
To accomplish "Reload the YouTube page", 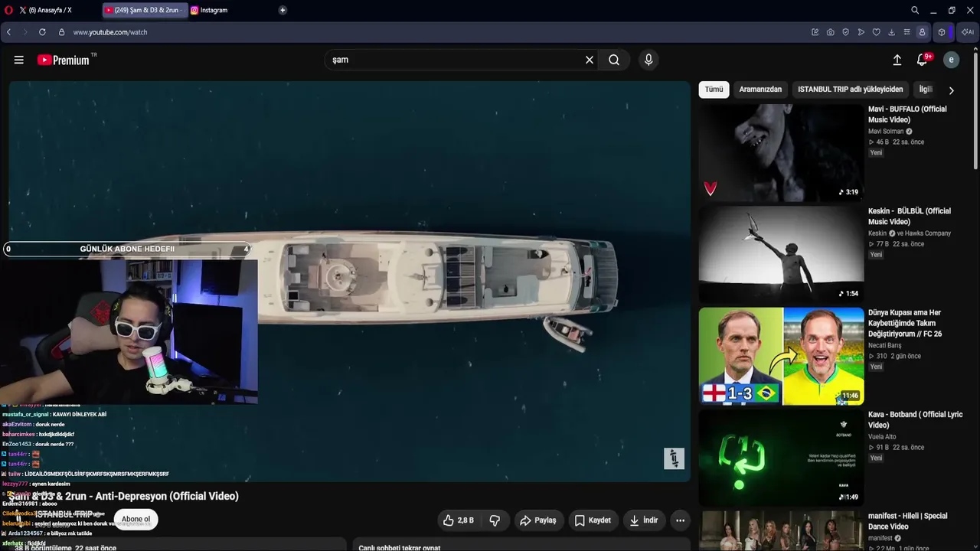I will point(42,32).
